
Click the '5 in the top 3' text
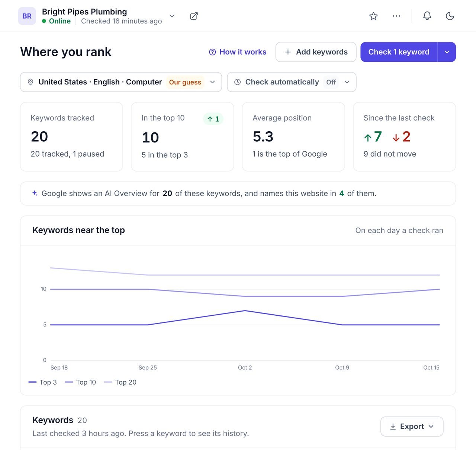coord(165,155)
